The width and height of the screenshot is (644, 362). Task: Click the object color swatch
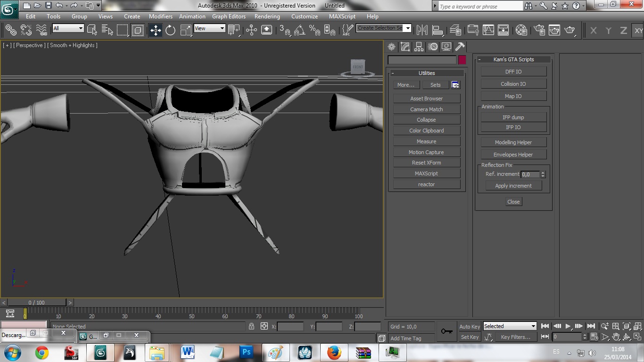pos(462,60)
